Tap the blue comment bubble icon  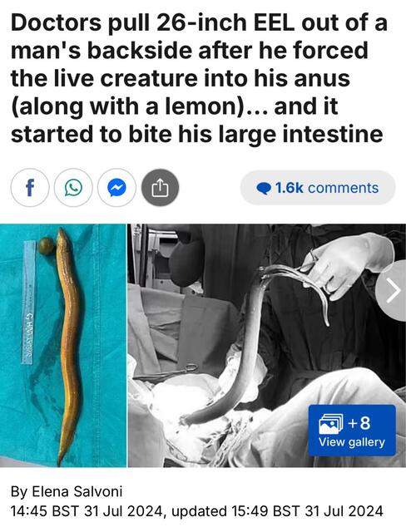pyautogui.click(x=264, y=189)
